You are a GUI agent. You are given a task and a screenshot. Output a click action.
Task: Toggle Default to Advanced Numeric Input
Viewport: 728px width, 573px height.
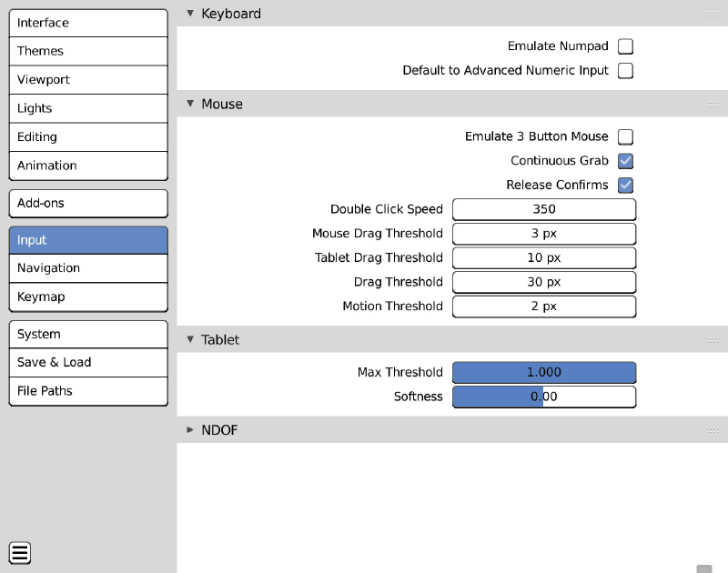point(625,71)
